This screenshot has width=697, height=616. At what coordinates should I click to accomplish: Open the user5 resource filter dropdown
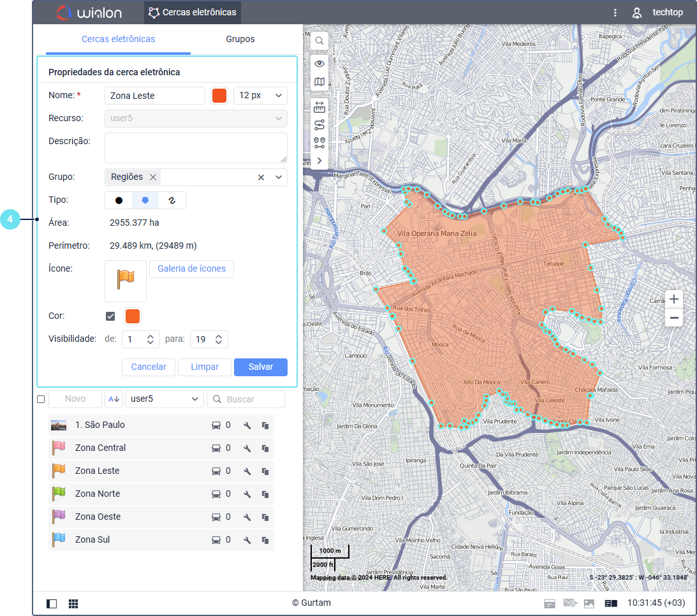click(165, 399)
